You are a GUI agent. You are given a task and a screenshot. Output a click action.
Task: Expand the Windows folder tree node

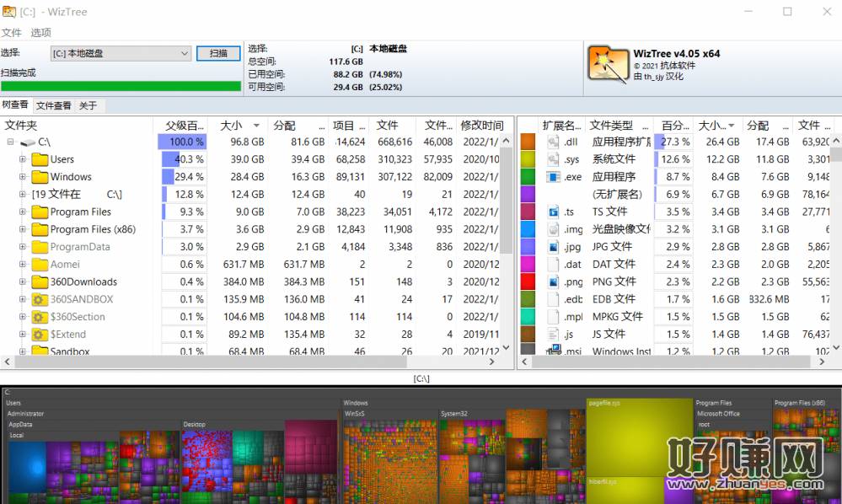(23, 177)
